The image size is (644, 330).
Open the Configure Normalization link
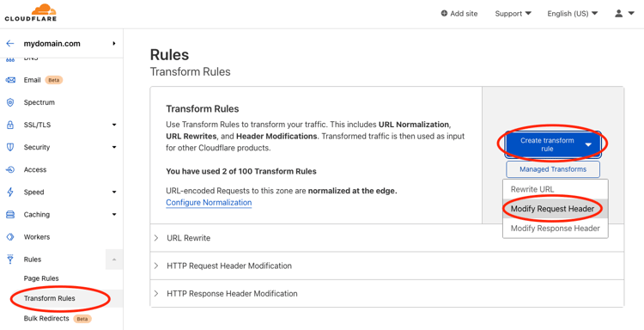[209, 203]
